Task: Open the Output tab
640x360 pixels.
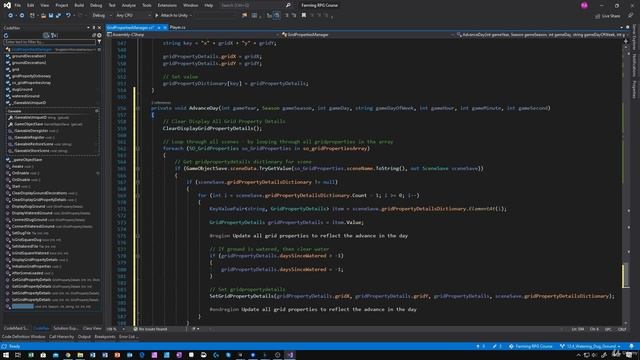Action: (84, 337)
